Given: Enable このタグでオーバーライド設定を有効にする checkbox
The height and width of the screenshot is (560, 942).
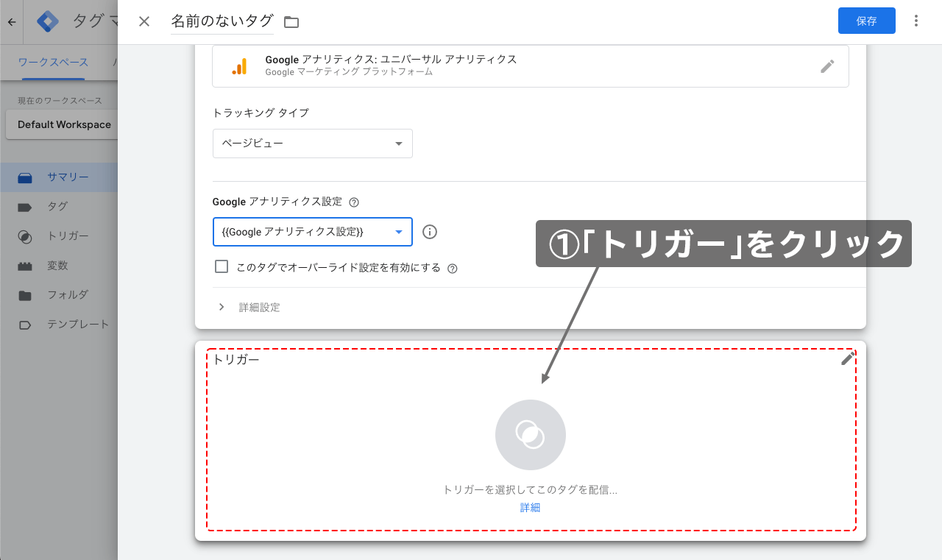Looking at the screenshot, I should point(222,266).
